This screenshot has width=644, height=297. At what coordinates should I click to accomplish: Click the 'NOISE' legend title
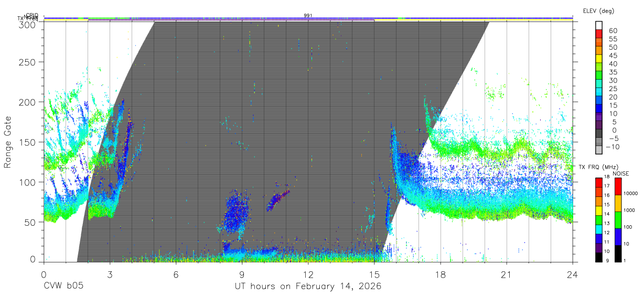click(x=620, y=173)
